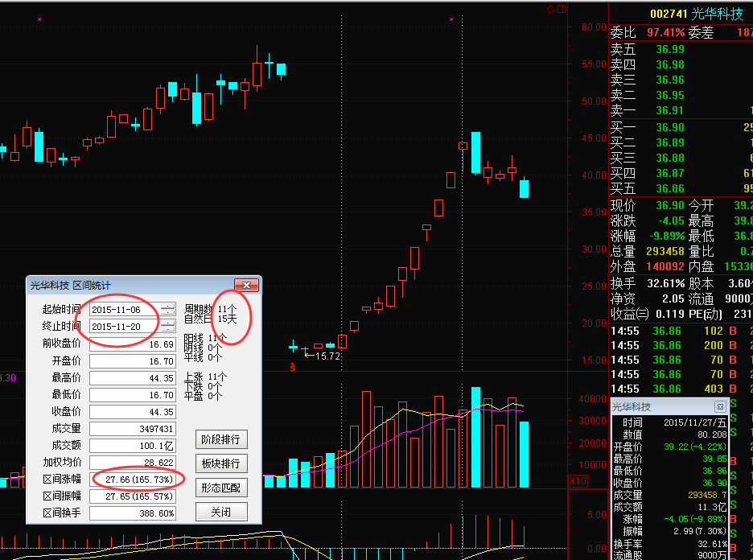Click the 收盘价 field in the dialog

click(x=133, y=412)
